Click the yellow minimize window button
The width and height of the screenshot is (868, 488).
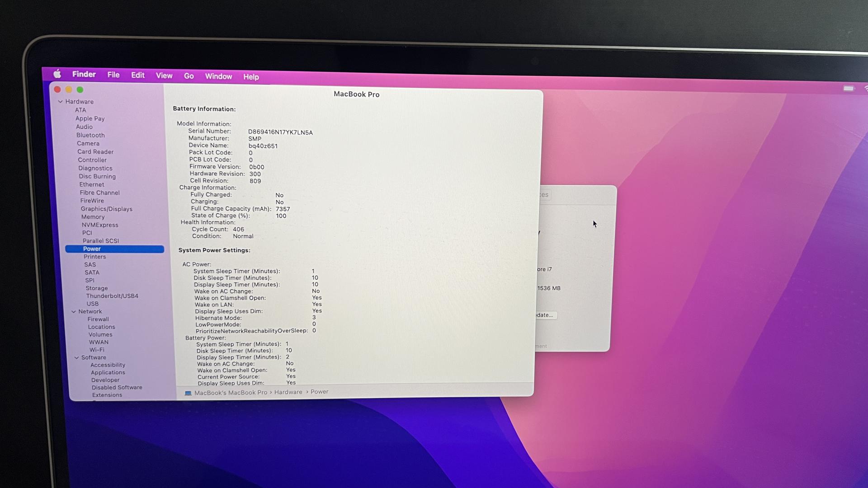click(x=69, y=89)
